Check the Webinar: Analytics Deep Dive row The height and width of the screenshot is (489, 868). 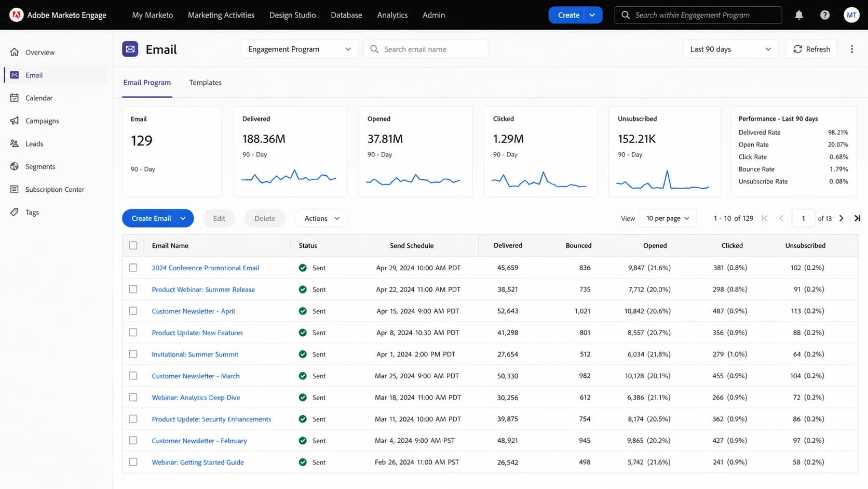[x=133, y=398]
